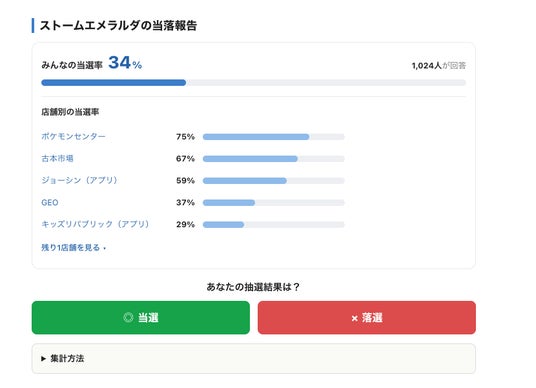
Task: Click the 集計方法 triangle arrow
Action: pos(43,359)
